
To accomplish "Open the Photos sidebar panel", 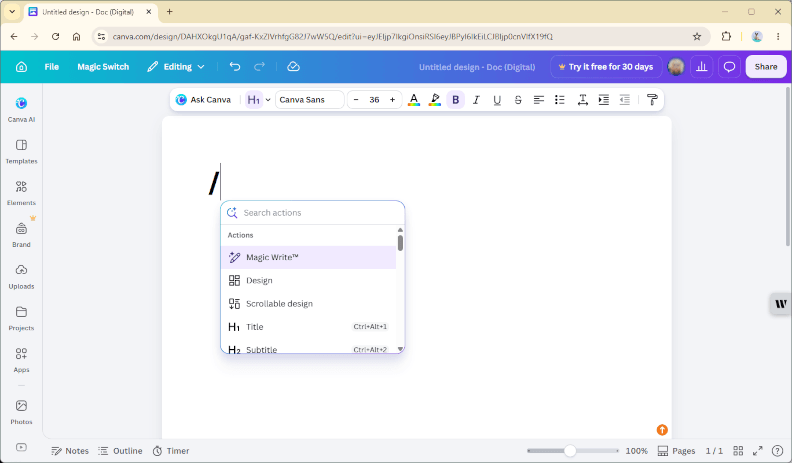I will (x=21, y=413).
